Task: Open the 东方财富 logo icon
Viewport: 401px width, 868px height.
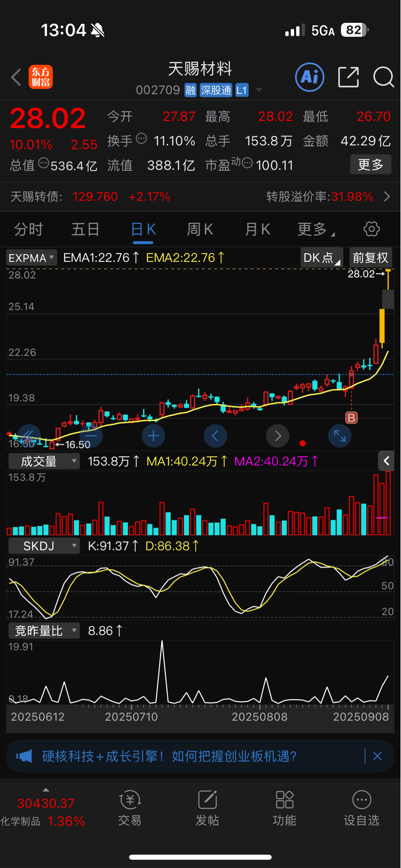Action: tap(41, 77)
